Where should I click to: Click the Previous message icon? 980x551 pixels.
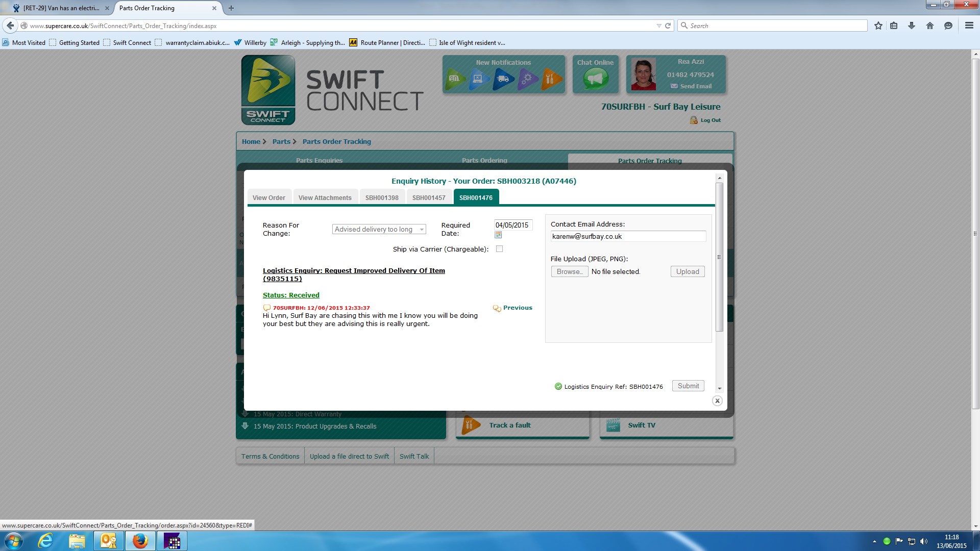[x=497, y=308]
